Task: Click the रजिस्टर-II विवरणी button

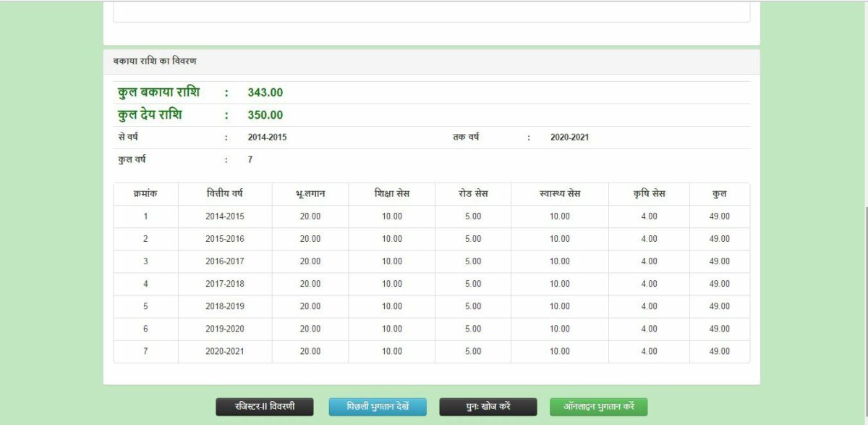Action: click(264, 407)
